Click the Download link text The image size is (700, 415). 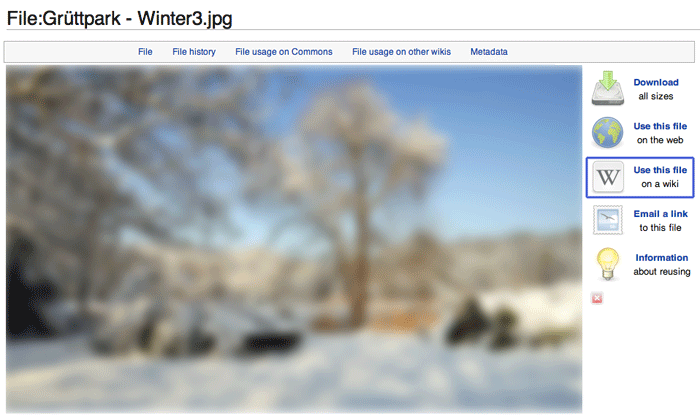tap(656, 82)
